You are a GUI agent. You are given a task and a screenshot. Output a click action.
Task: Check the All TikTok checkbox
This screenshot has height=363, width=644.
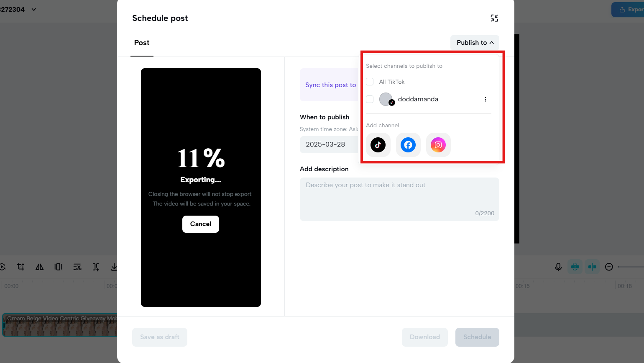[370, 82]
